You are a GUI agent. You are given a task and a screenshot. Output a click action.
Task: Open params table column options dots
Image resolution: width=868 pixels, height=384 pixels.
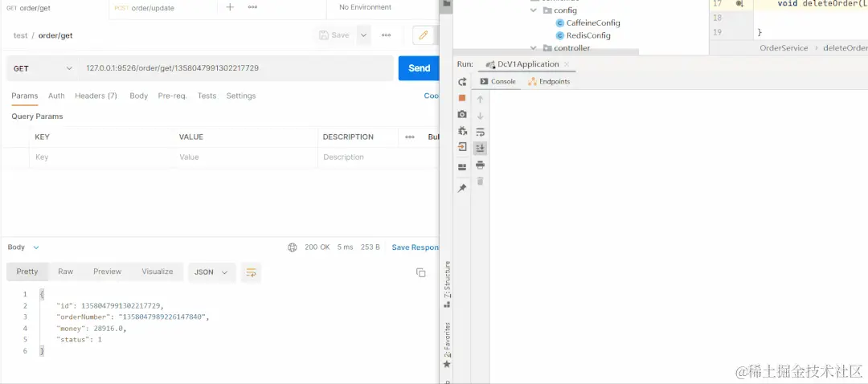click(410, 137)
